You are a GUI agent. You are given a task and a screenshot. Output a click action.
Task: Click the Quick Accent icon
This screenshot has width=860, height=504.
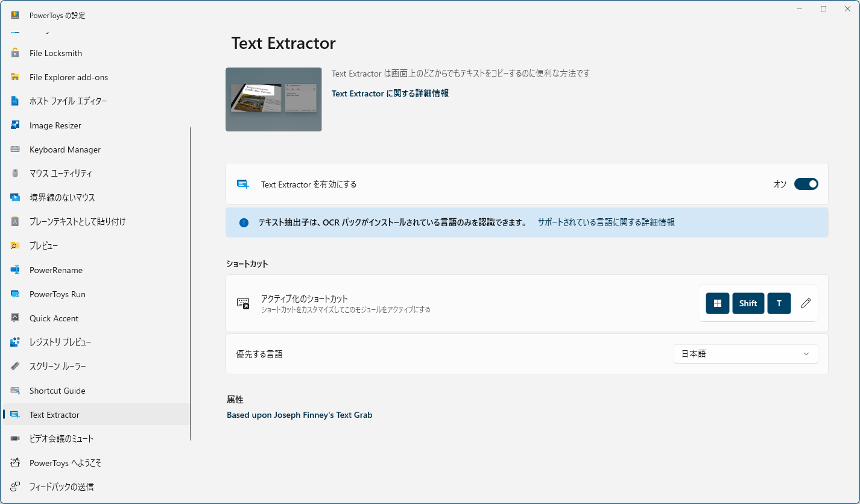click(x=15, y=318)
